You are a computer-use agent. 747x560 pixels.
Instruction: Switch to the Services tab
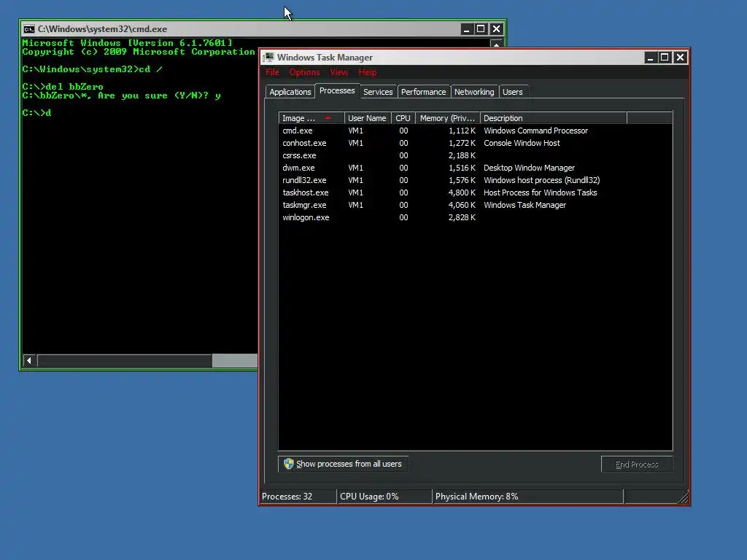click(x=378, y=92)
